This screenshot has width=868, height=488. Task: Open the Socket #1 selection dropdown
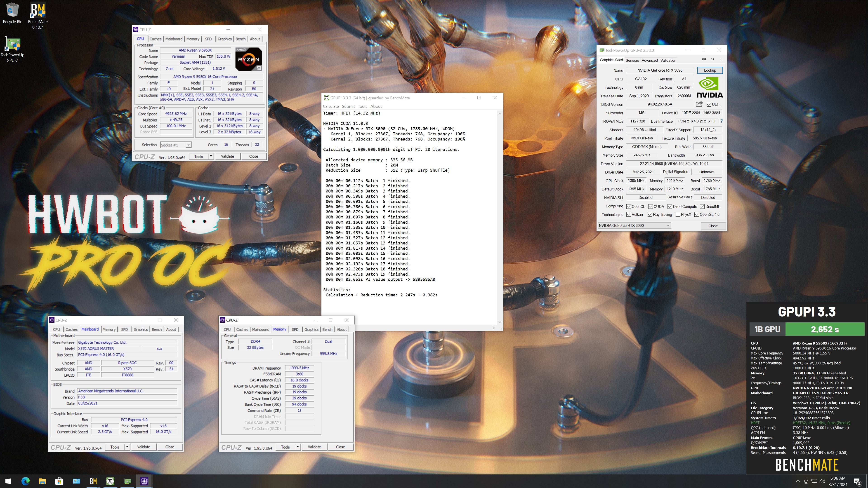(176, 145)
